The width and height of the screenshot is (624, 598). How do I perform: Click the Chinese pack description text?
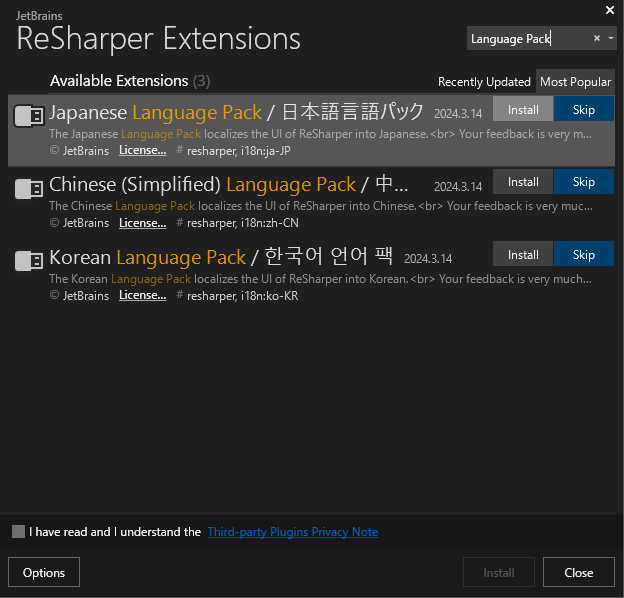click(x=321, y=206)
